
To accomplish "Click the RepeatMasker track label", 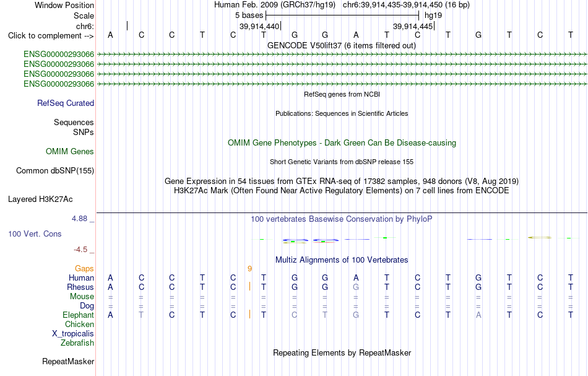I will click(68, 362).
